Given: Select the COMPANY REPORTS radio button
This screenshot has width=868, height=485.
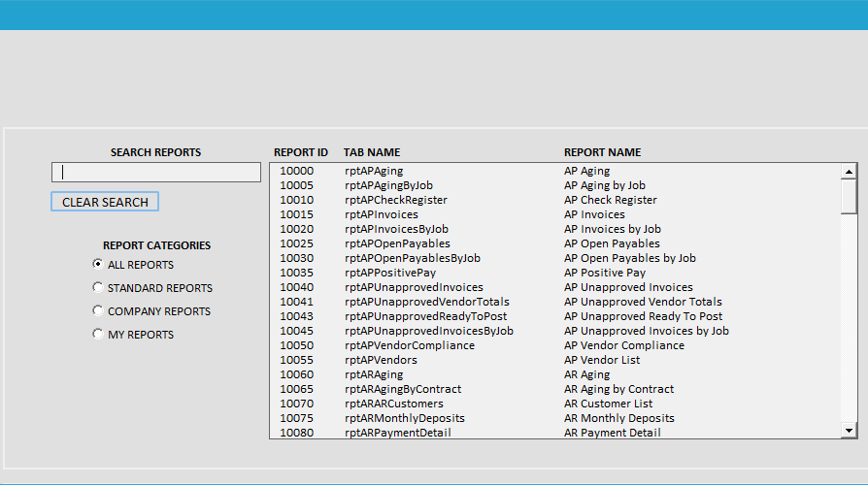Looking at the screenshot, I should tap(97, 310).
